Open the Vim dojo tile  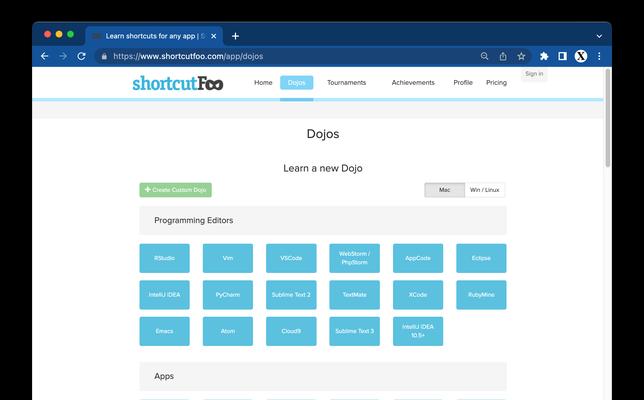(228, 258)
